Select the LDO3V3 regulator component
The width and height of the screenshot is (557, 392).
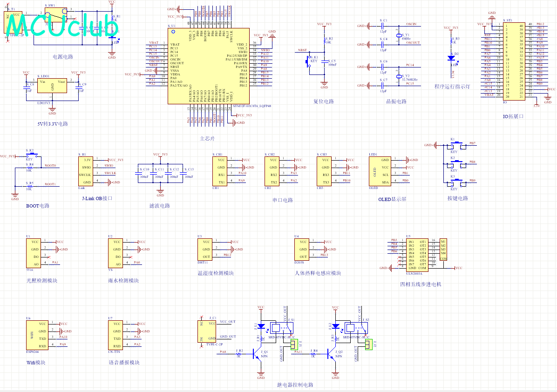point(52,86)
